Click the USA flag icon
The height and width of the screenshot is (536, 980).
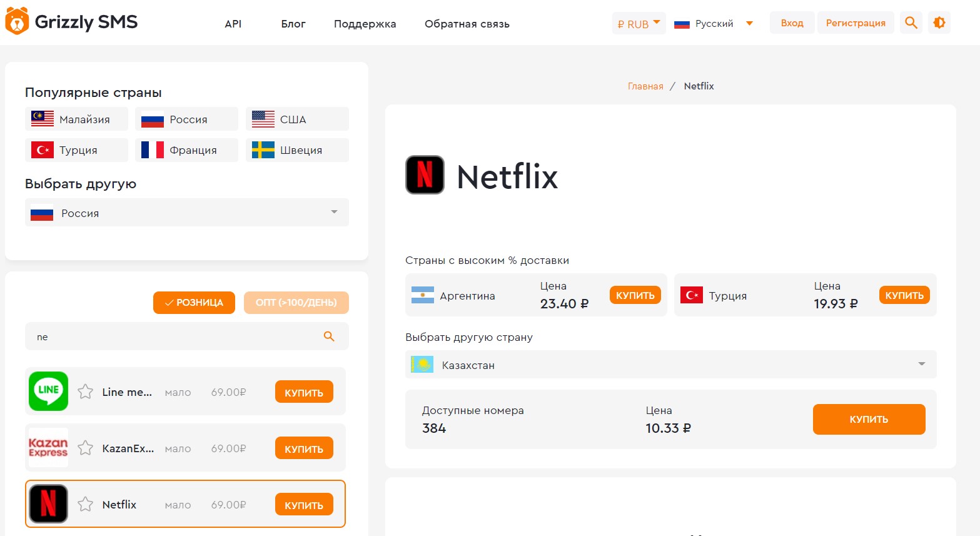pyautogui.click(x=263, y=119)
